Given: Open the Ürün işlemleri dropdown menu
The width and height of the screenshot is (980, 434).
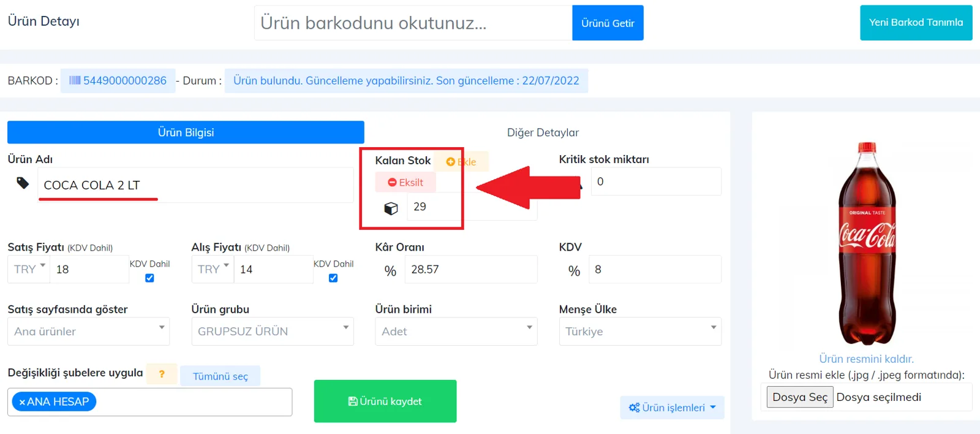Looking at the screenshot, I should tap(673, 408).
